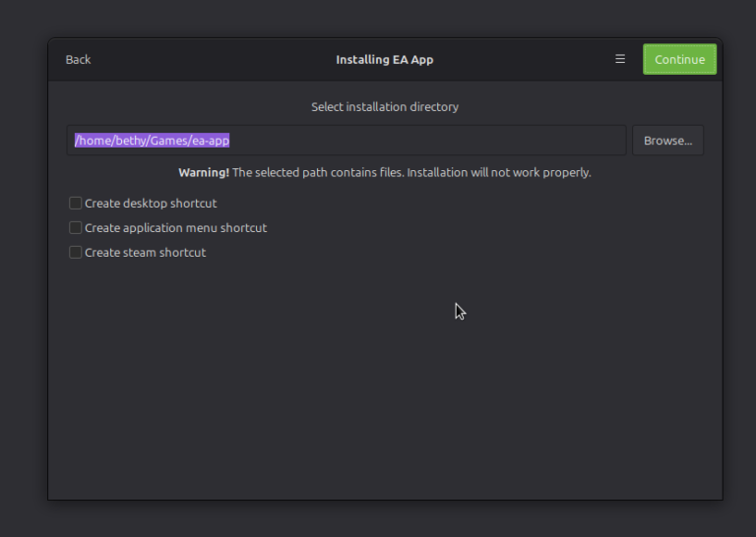
Task: Click the "Create steam shortcut" label text
Action: 145,253
